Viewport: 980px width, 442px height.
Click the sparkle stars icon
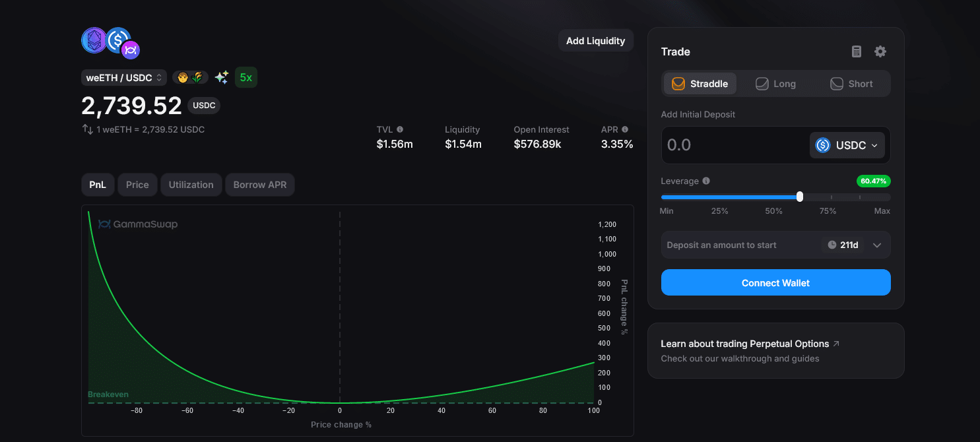click(222, 77)
